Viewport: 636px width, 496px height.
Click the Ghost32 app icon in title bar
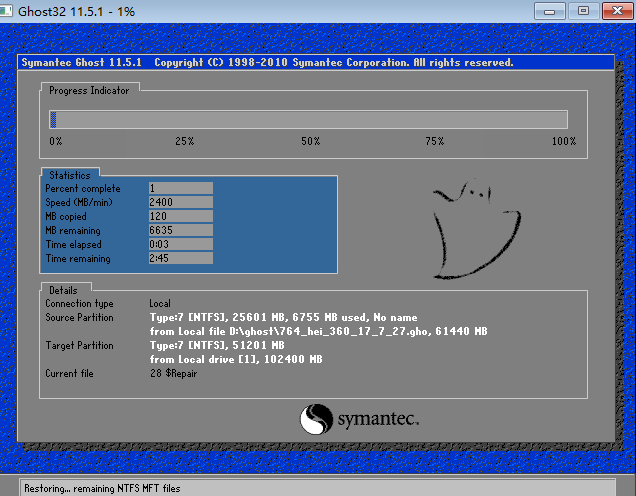pos(10,11)
